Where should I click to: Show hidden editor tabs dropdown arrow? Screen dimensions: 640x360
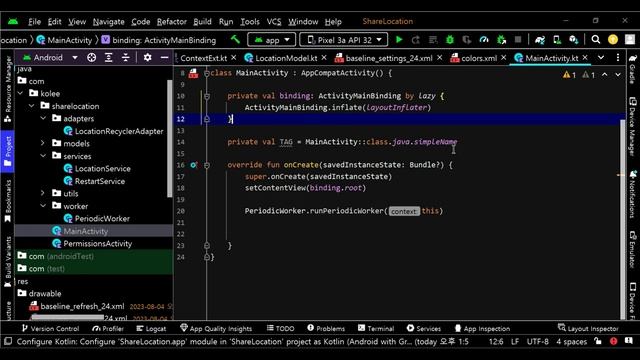point(601,58)
